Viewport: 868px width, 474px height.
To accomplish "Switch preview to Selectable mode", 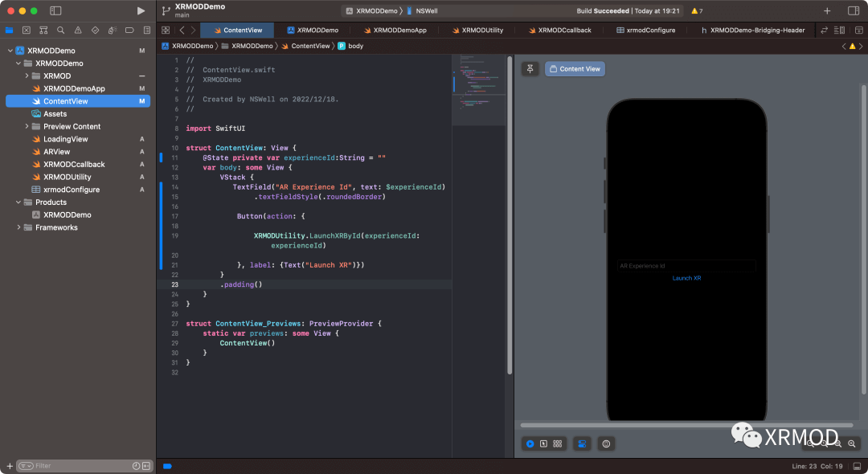I will 543,443.
